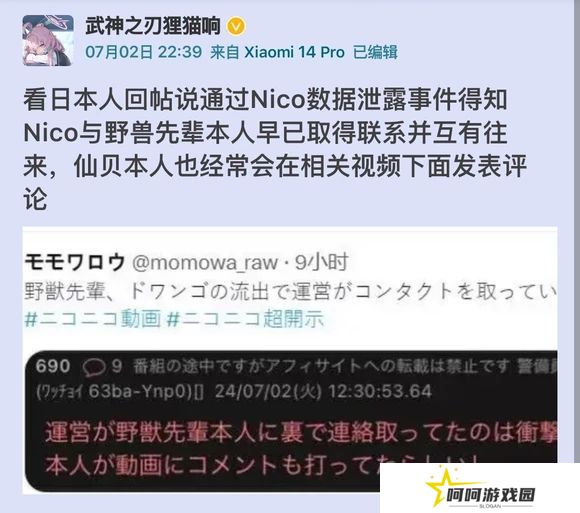Image resolution: width=580 pixels, height=513 pixels.
Task: Click the 已编辑 edited label
Action: [375, 52]
